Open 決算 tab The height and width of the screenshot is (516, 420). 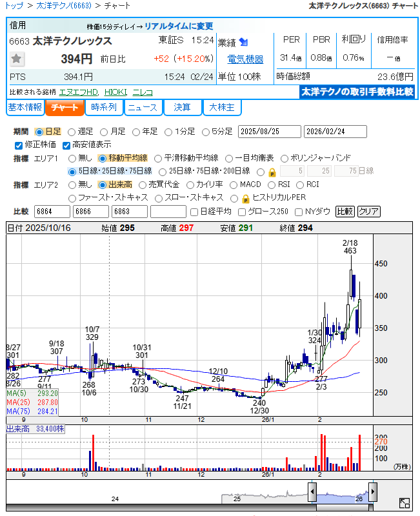(x=183, y=108)
